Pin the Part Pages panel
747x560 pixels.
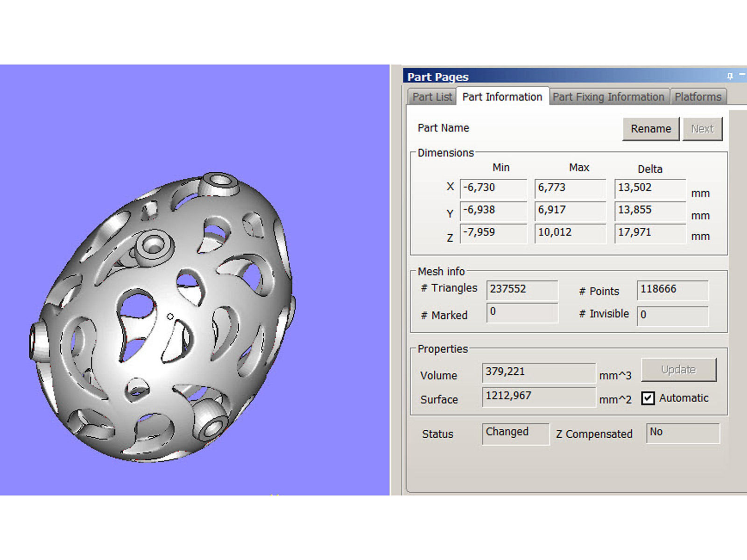pyautogui.click(x=730, y=76)
